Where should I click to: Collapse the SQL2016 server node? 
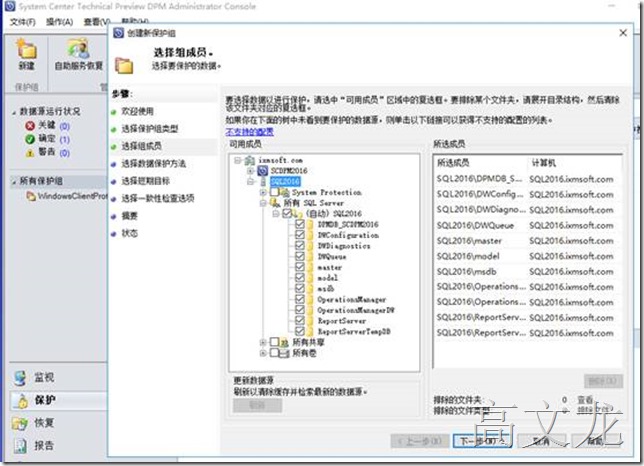tap(251, 181)
